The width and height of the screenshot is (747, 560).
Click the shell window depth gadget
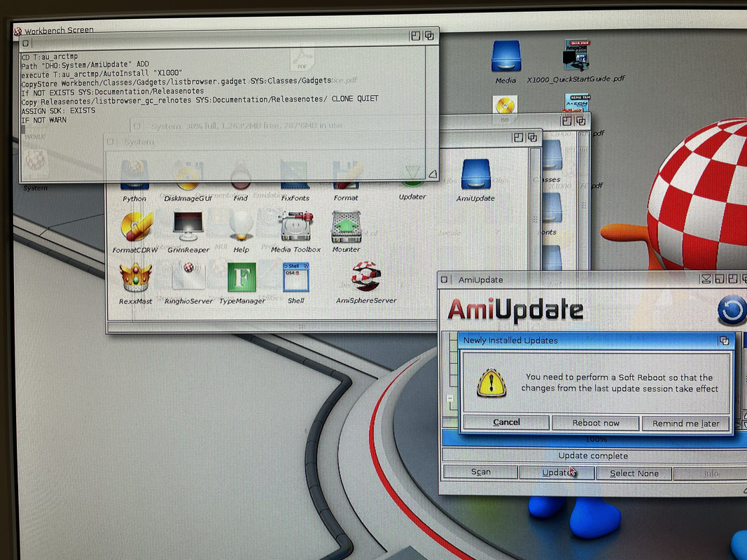[429, 36]
